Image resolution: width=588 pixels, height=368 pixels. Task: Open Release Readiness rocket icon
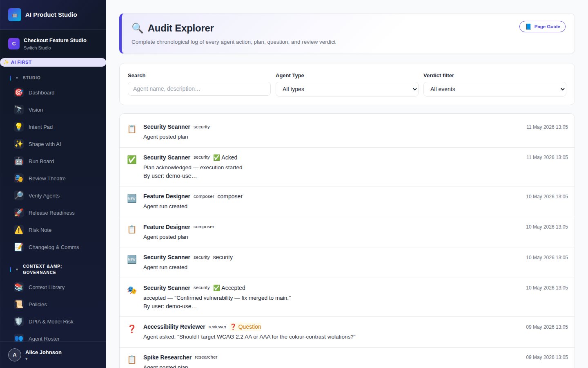(19, 213)
